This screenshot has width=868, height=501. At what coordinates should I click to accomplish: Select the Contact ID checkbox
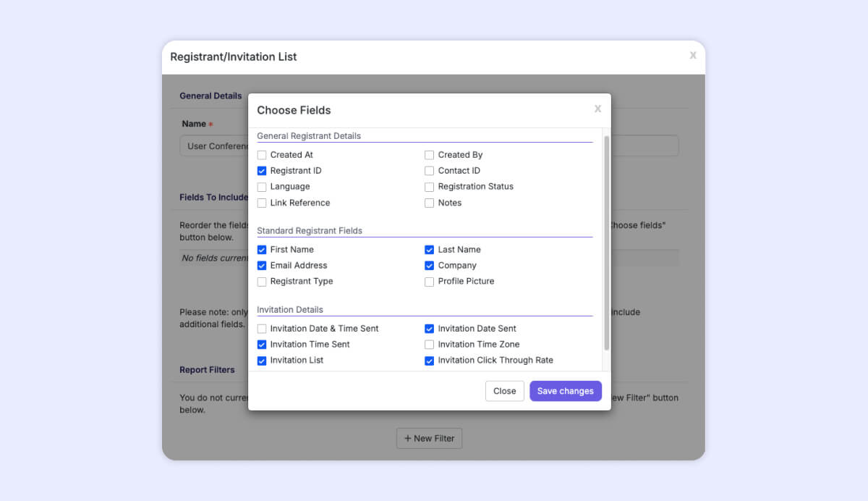[430, 171]
